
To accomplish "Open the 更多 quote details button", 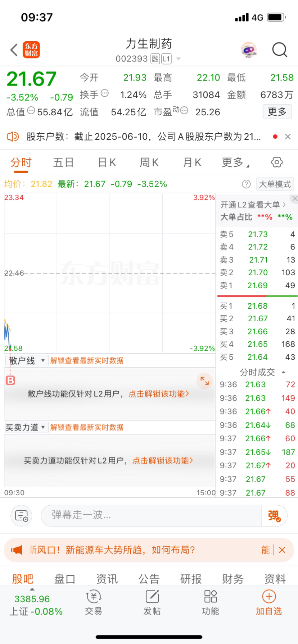I will (277, 112).
